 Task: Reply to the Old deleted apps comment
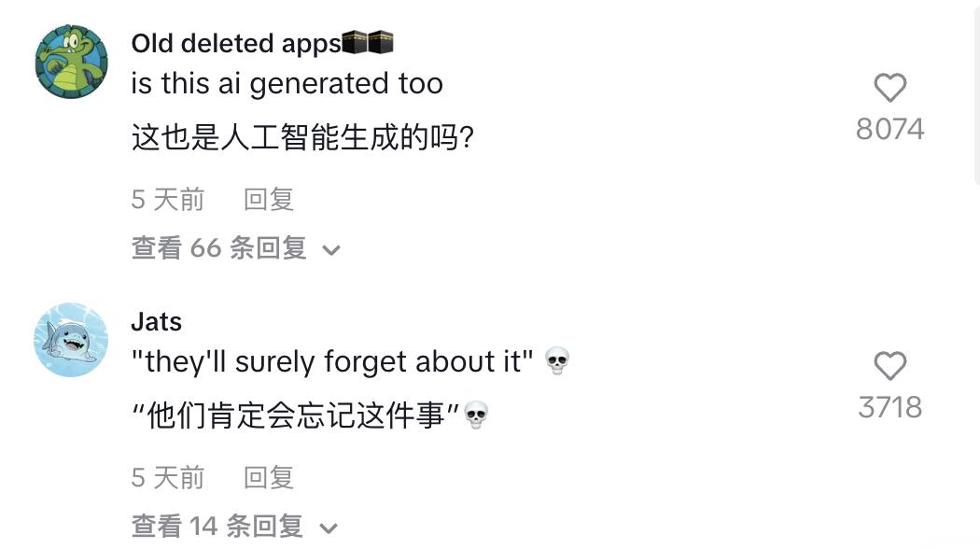coord(269,199)
